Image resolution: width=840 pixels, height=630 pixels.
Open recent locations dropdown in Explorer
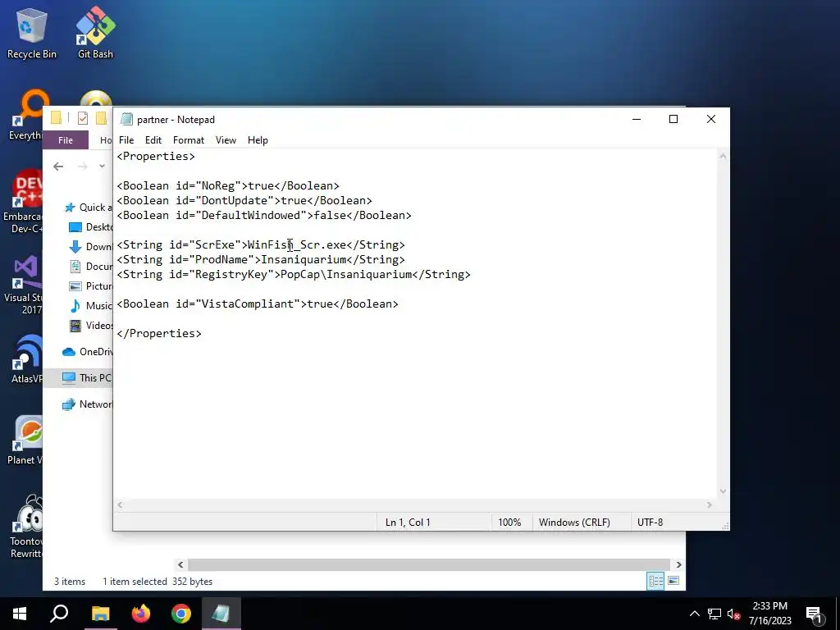pos(102,166)
